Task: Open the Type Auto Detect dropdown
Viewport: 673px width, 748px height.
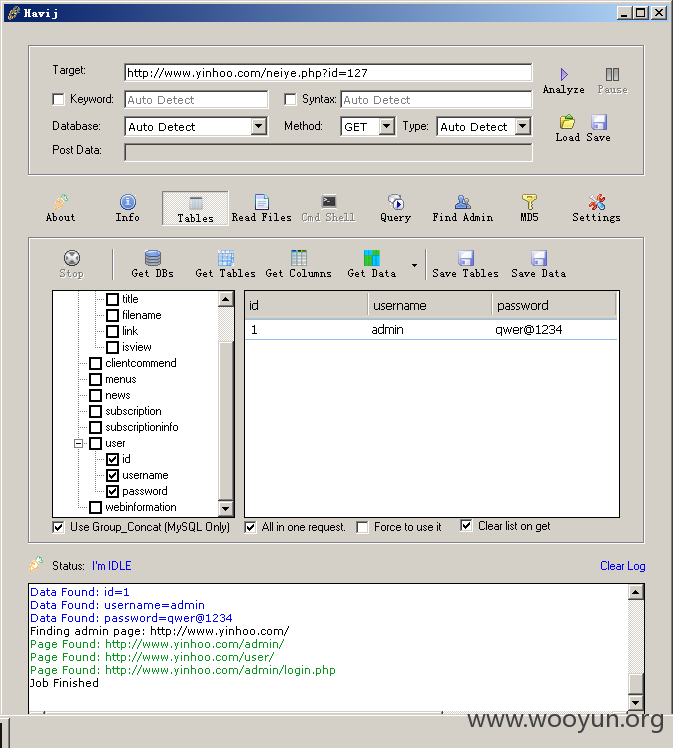Action: [x=523, y=126]
